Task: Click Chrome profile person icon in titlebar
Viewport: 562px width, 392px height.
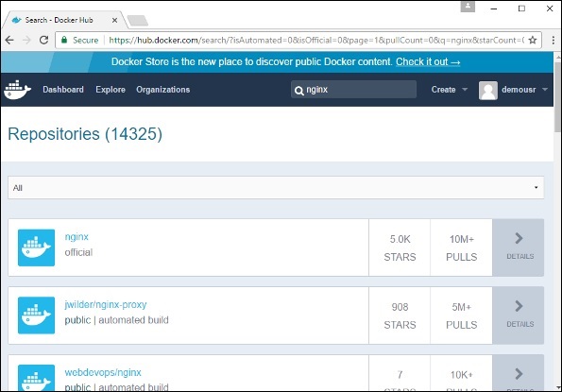Action: tap(468, 7)
